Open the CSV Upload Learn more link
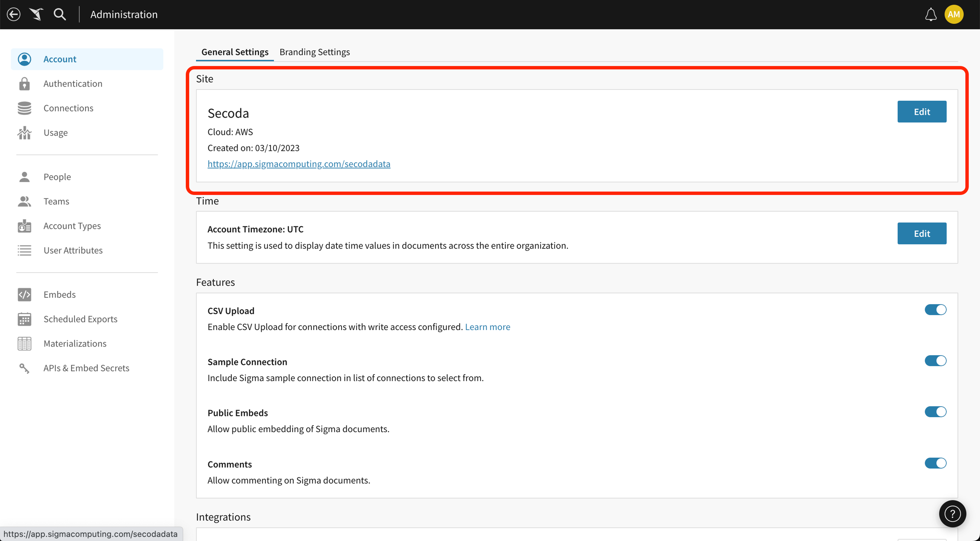The image size is (980, 541). pos(487,327)
